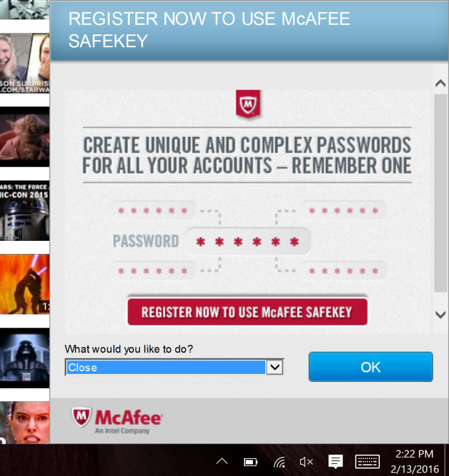Image resolution: width=449 pixels, height=476 pixels.
Task: Open the lightsaber duel video thumbnail
Action: point(24,284)
